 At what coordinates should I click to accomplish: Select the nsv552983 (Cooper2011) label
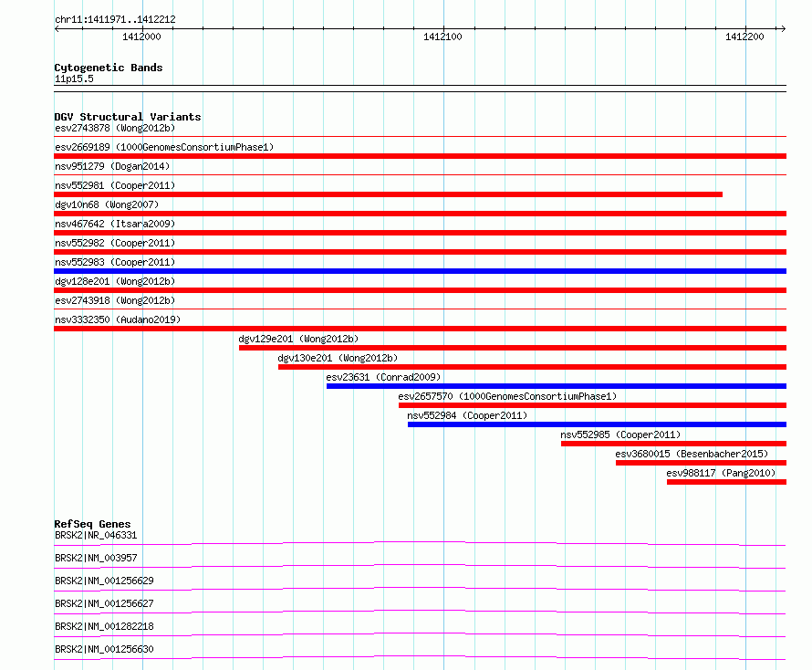click(115, 262)
